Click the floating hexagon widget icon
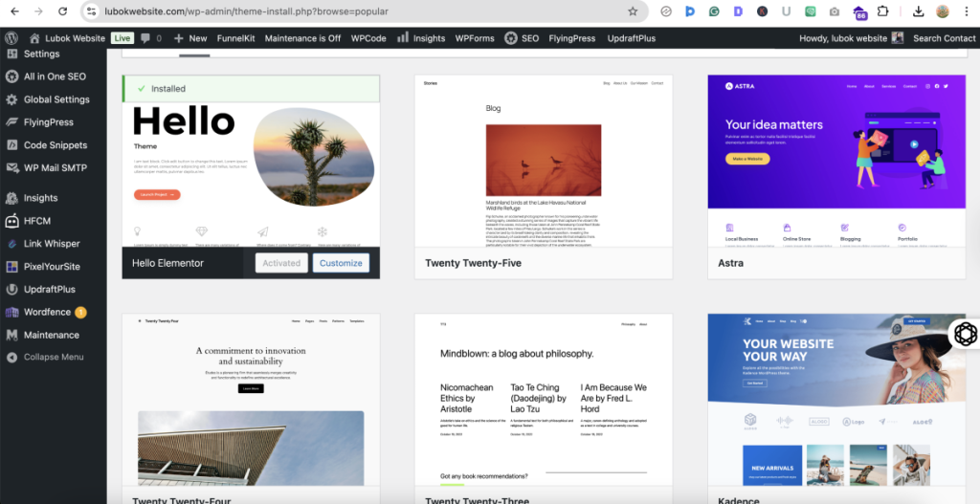The width and height of the screenshot is (980, 504). 966,334
